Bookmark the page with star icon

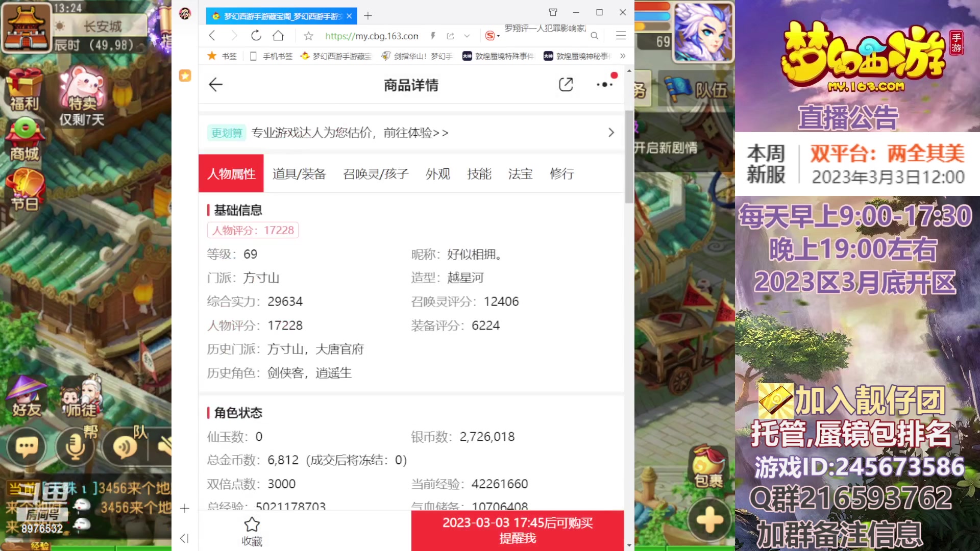point(308,36)
